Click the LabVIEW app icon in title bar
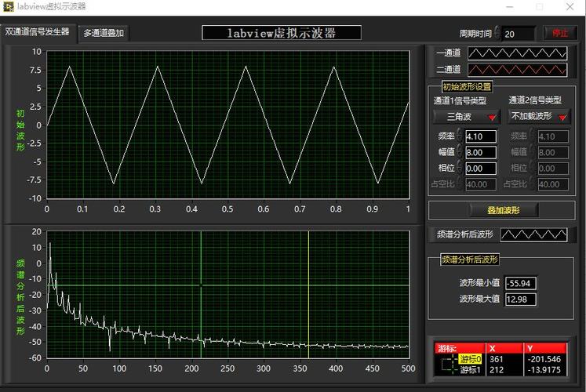This screenshot has width=586, height=392. point(8,6)
